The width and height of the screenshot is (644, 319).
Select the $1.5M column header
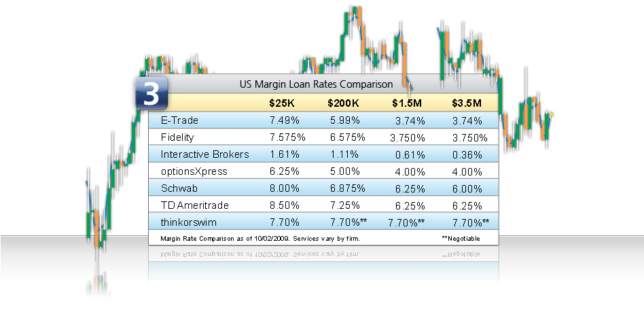[407, 103]
